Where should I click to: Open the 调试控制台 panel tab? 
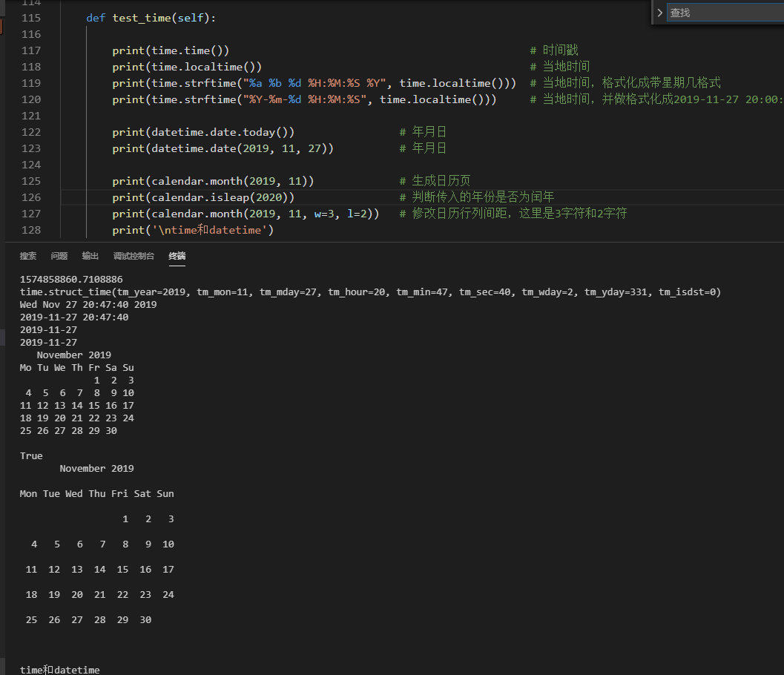134,256
